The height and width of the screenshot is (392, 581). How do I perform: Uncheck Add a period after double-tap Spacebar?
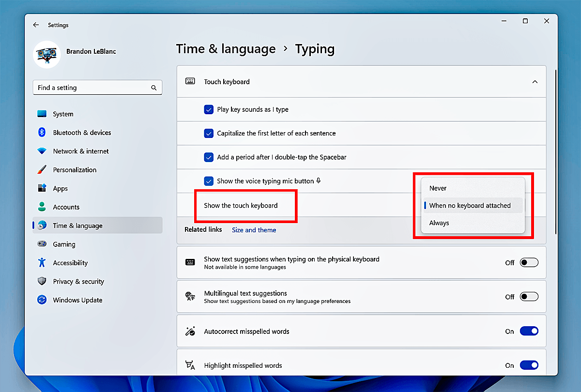point(209,157)
